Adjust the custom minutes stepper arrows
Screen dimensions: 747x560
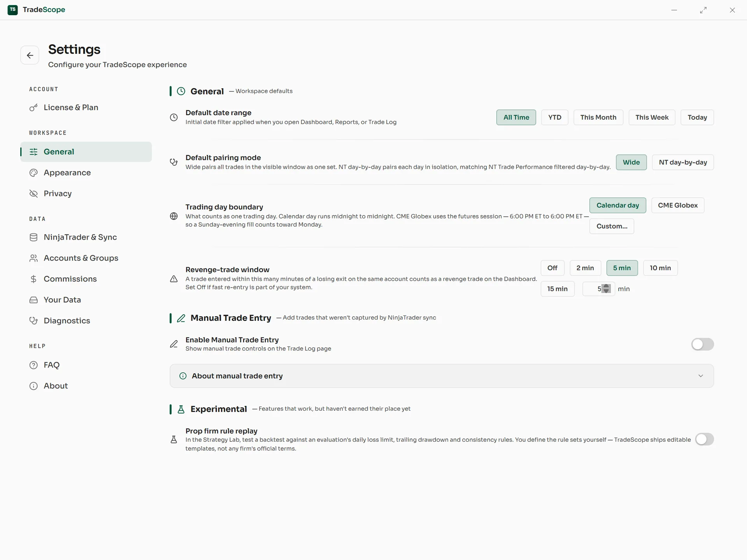(x=606, y=289)
